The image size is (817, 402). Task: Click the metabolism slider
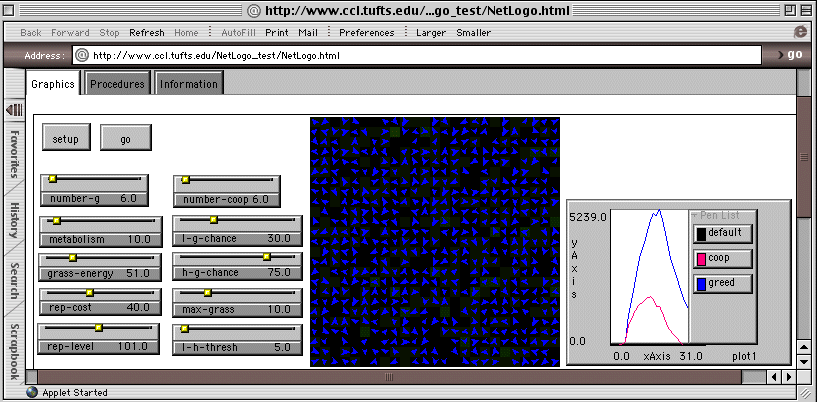pyautogui.click(x=98, y=230)
